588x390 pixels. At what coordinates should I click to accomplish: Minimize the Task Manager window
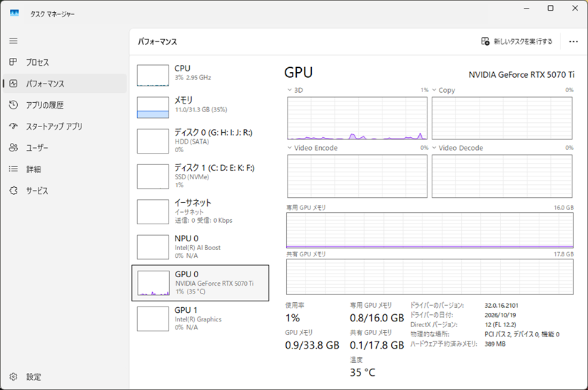pos(527,8)
